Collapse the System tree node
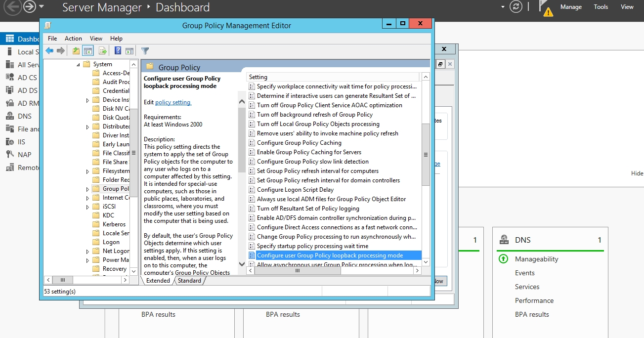This screenshot has width=644, height=338. (x=78, y=65)
